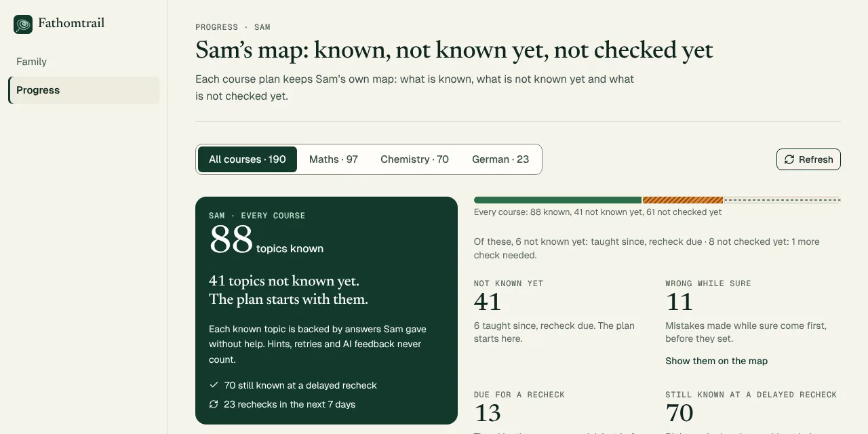Screen dimensions: 868x434
Task: Select the All courses · 190 tab
Action: pyautogui.click(x=248, y=159)
